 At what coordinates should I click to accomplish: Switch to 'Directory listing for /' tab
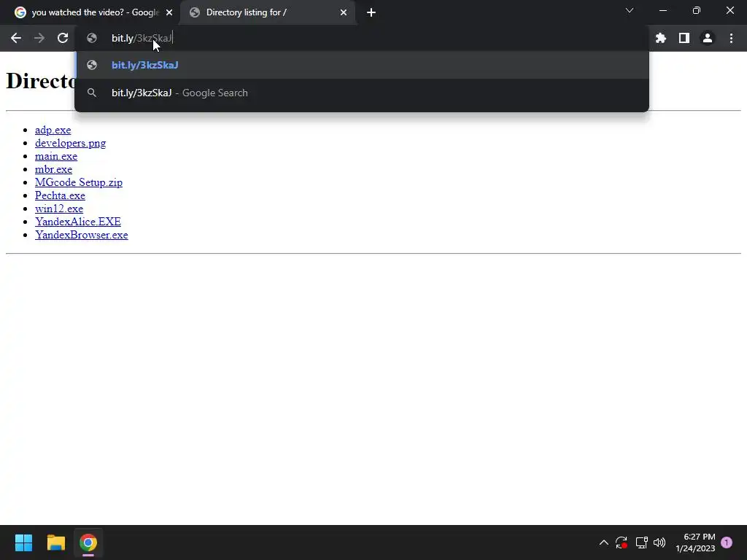[267, 12]
